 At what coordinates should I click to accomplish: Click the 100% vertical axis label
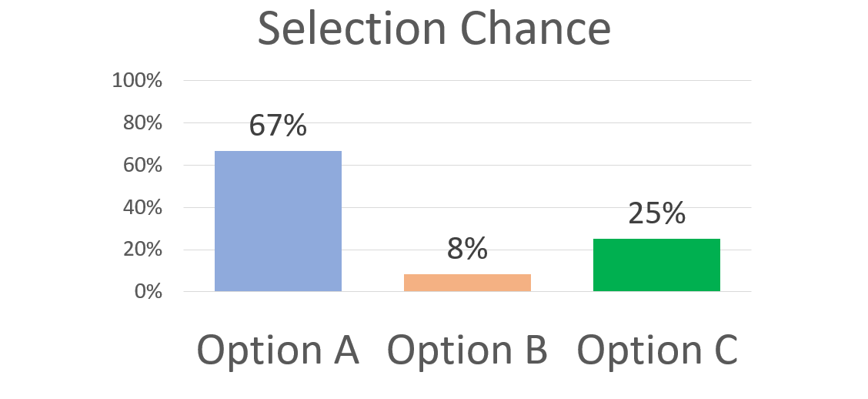[x=137, y=81]
